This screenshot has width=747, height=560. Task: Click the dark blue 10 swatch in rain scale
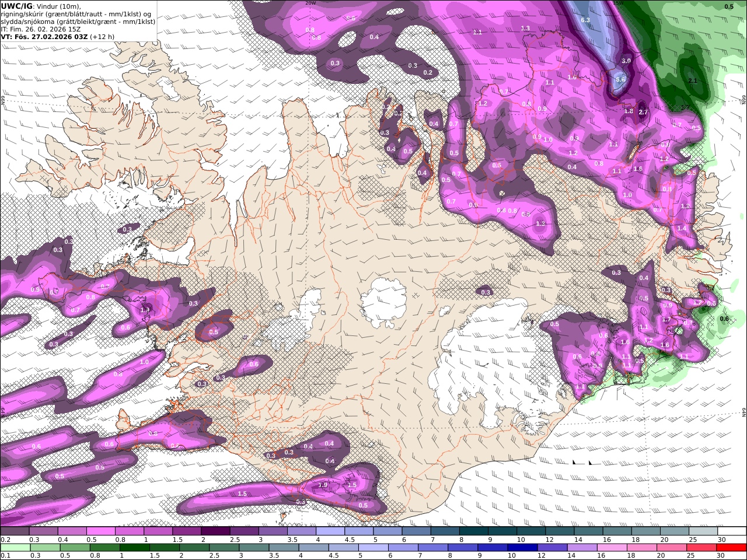[x=522, y=547]
